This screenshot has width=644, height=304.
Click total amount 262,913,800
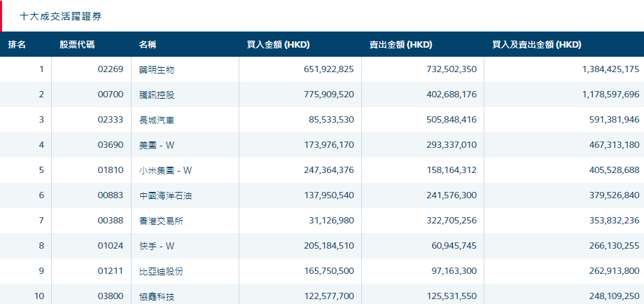[x=615, y=270]
